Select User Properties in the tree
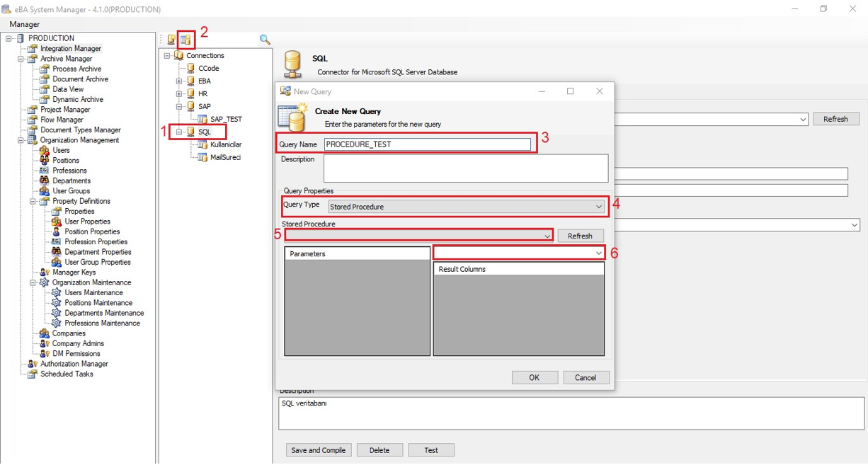The image size is (868, 465). click(88, 222)
